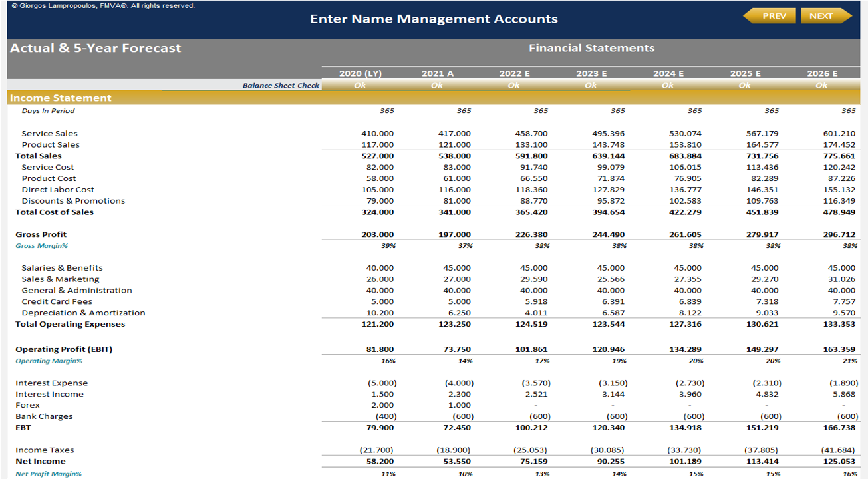Image resolution: width=868 pixels, height=479 pixels.
Task: Click the 2020 Service Sales value 410.000
Action: (x=377, y=134)
